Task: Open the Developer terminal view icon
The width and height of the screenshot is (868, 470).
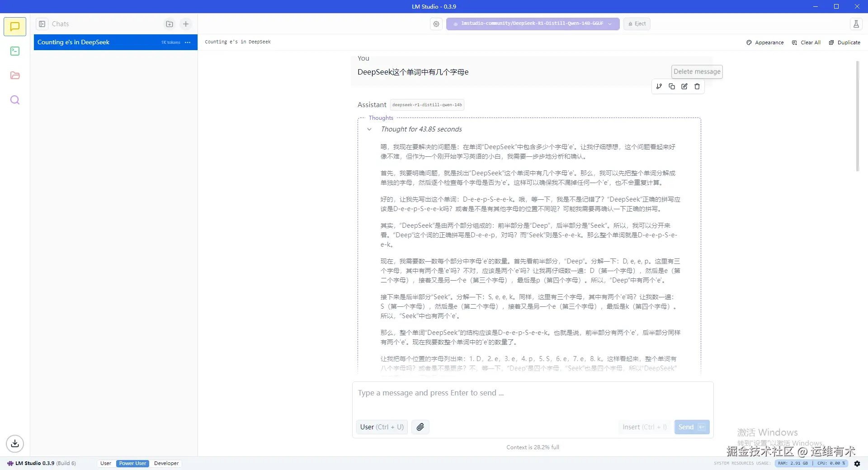Action: 15,51
